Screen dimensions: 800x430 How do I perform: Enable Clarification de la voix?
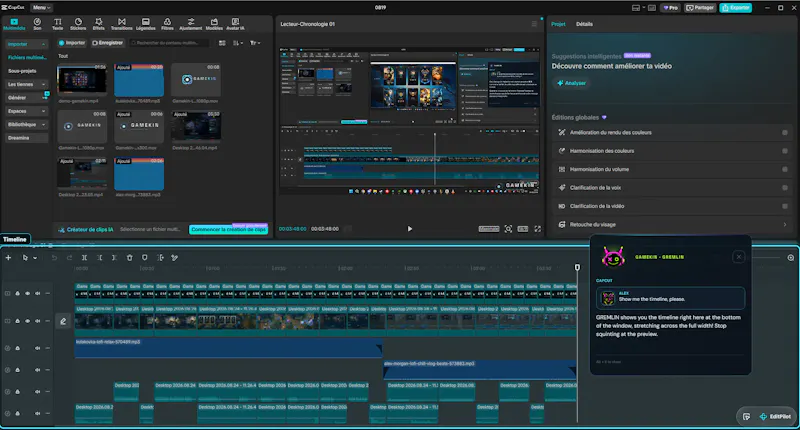point(785,188)
